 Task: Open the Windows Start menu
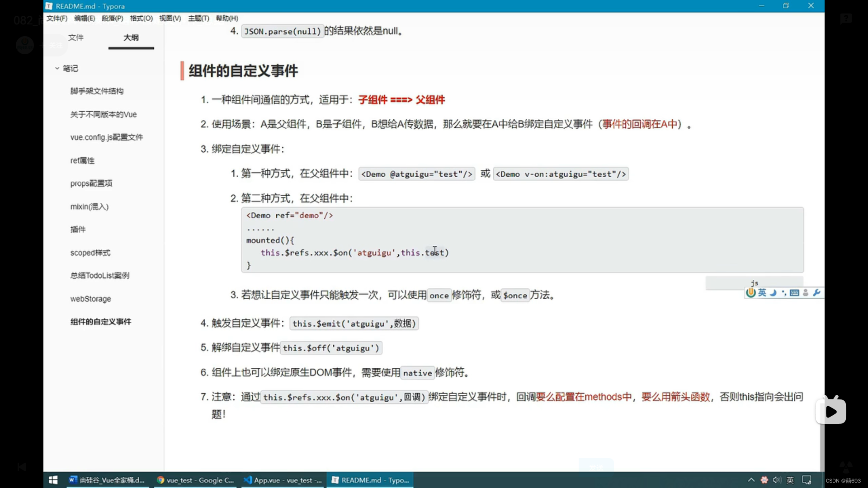click(x=53, y=480)
